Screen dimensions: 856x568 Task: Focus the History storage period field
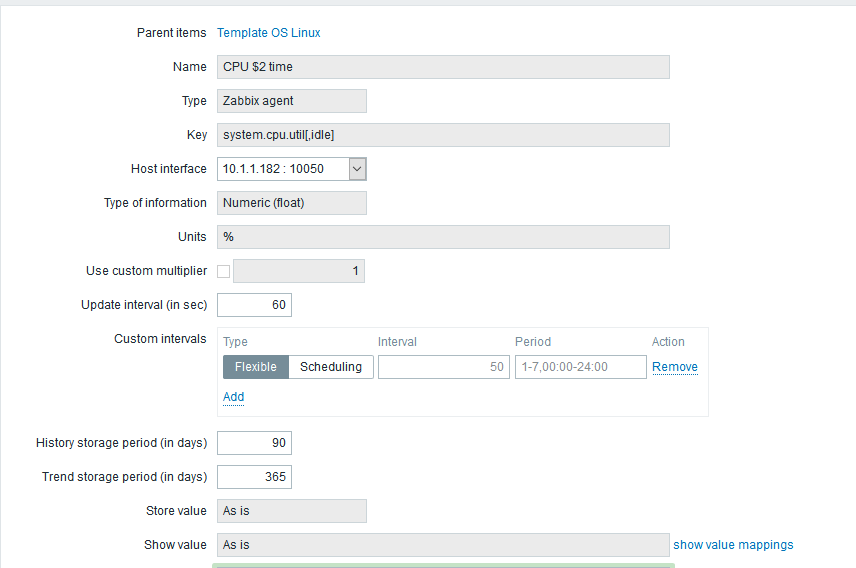(254, 443)
